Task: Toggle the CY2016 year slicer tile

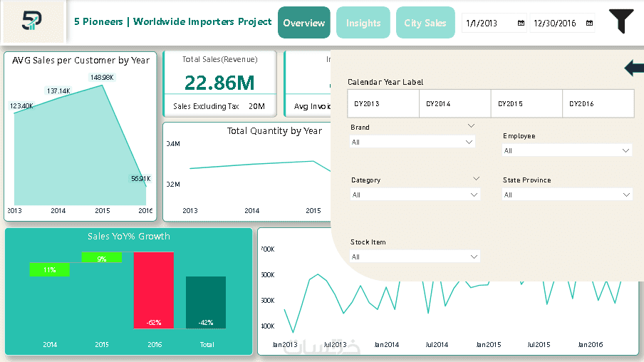Action: 598,103
